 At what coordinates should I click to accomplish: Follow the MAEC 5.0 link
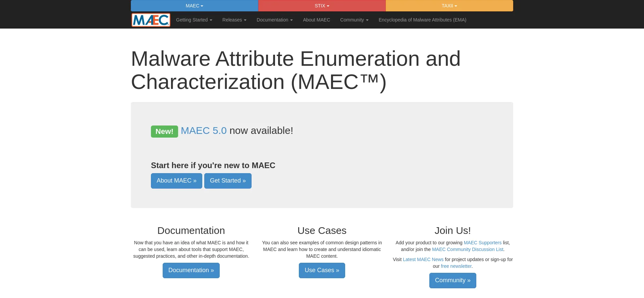204,131
